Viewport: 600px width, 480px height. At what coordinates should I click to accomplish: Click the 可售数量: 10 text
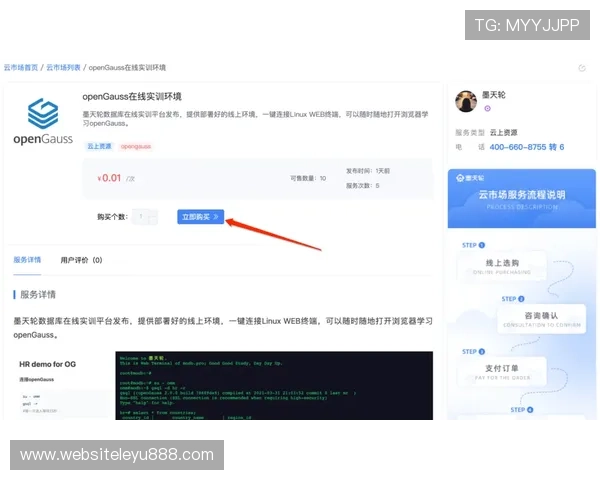click(x=308, y=178)
